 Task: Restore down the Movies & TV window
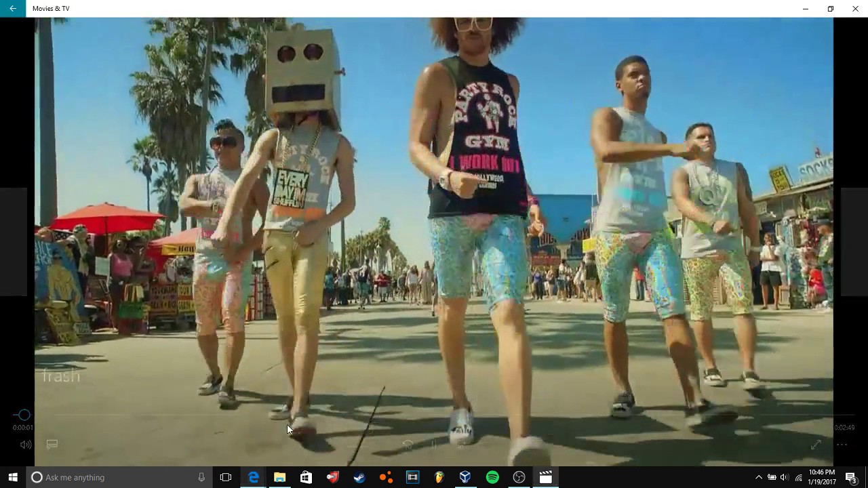tap(830, 9)
